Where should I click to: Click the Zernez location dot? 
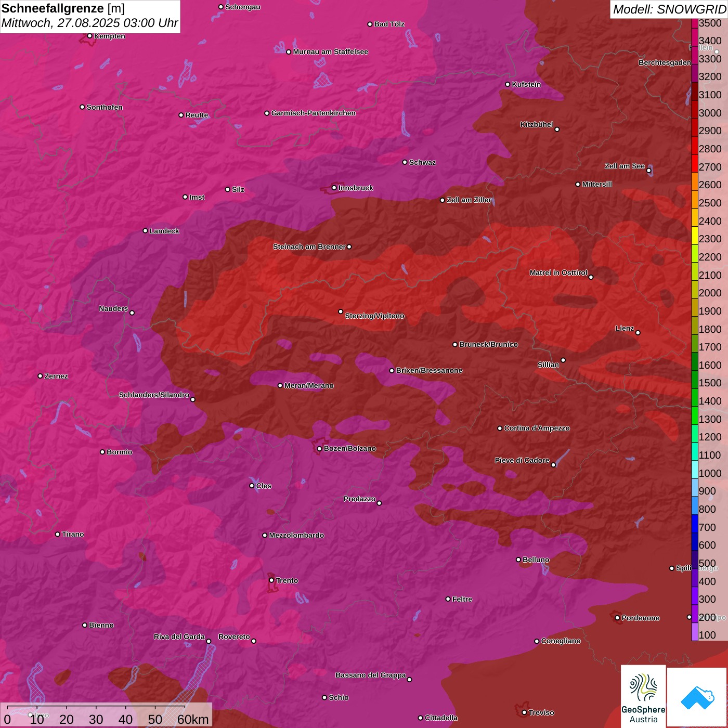coord(40,376)
